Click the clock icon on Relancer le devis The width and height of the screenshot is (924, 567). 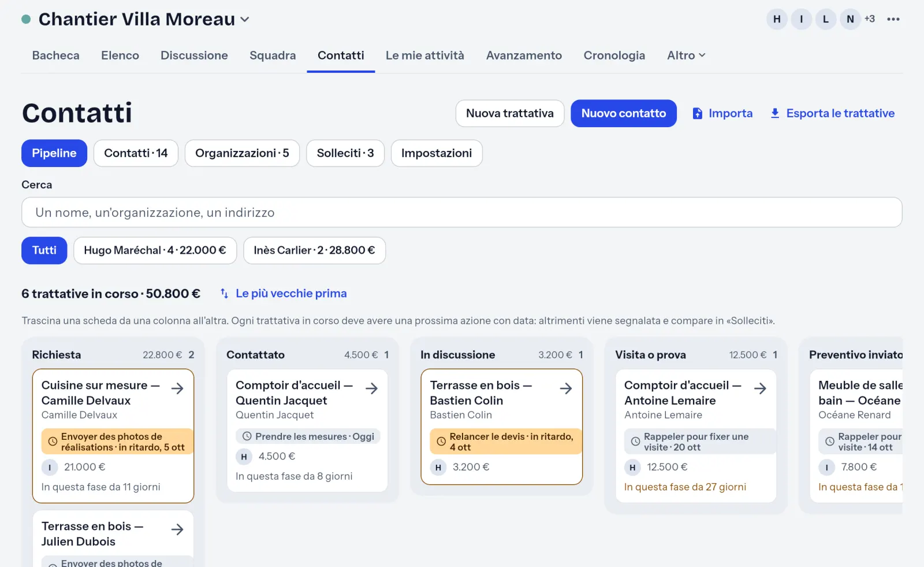(441, 442)
